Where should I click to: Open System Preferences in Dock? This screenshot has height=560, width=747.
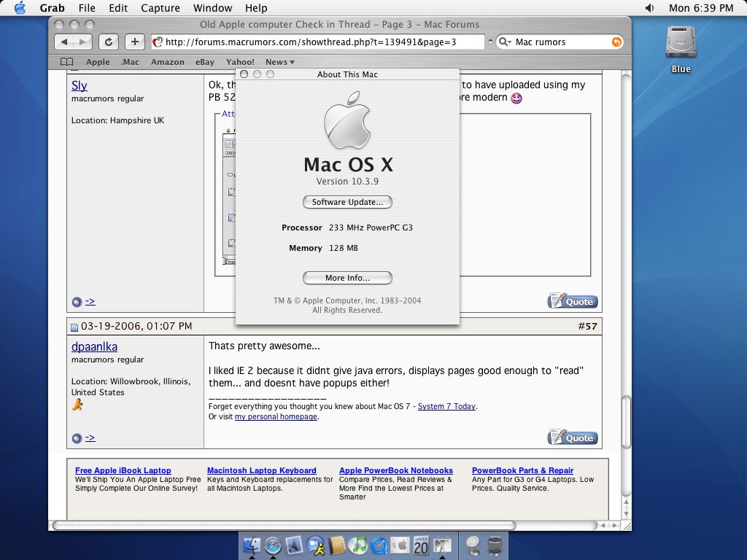[400, 545]
